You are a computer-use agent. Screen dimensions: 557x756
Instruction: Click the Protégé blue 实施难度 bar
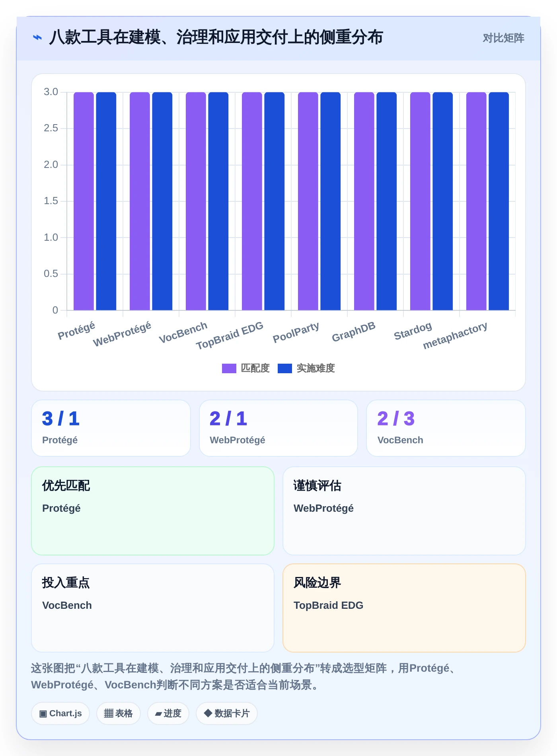click(x=106, y=201)
